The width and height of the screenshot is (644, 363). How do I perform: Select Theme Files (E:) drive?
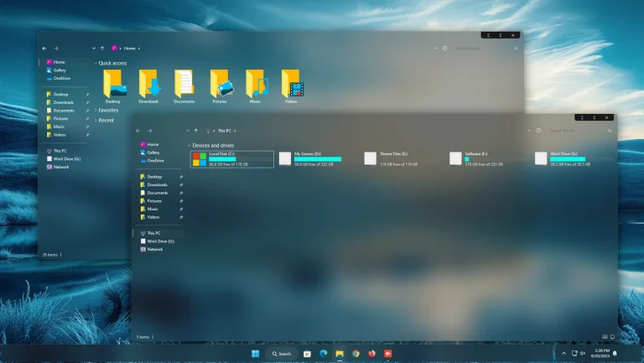pos(403,159)
